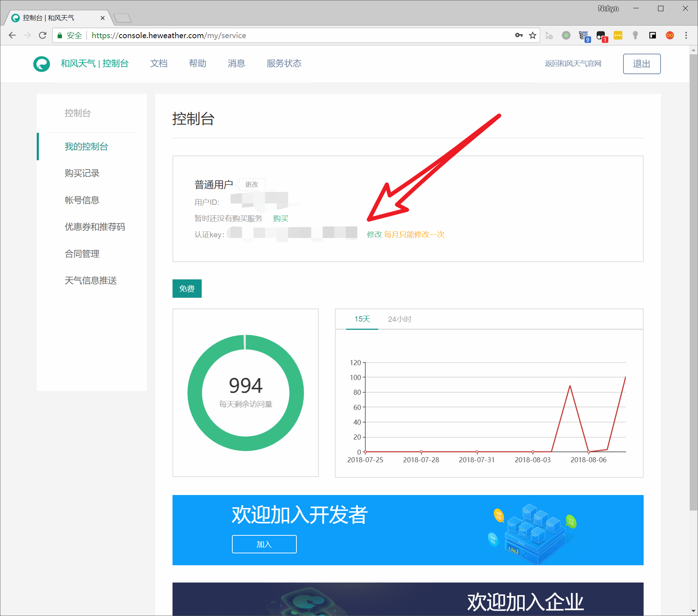Click the 认证key: label

click(209, 235)
